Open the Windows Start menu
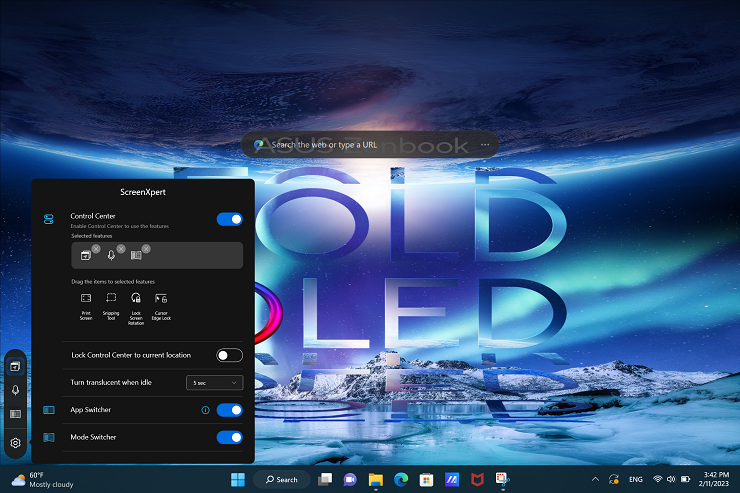Screen dimensions: 740x493 point(238,479)
